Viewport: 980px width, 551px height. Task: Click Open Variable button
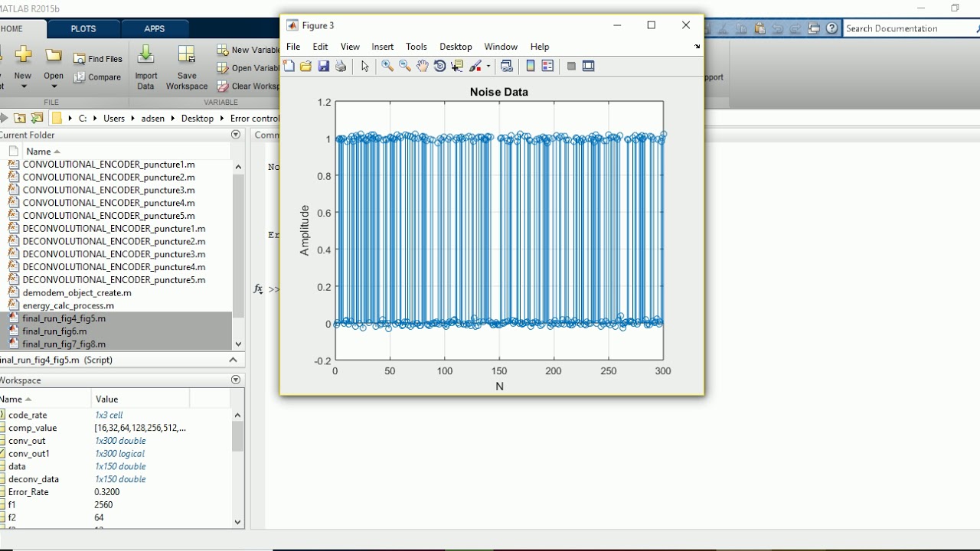tap(248, 68)
